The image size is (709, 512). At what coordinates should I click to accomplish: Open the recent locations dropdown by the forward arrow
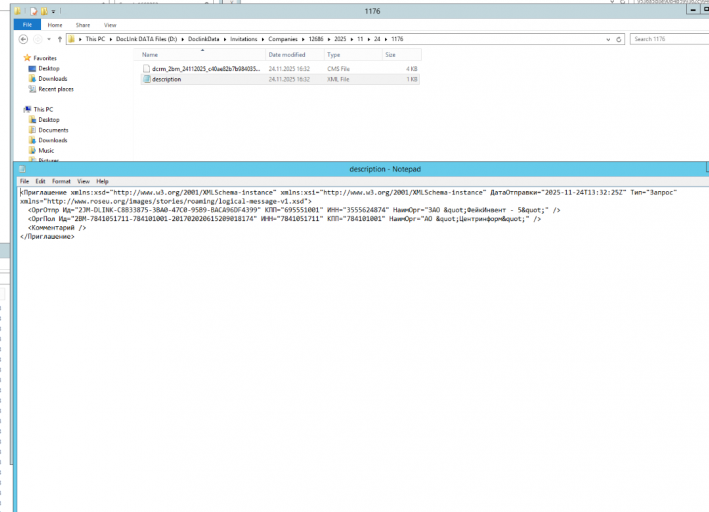pos(49,39)
